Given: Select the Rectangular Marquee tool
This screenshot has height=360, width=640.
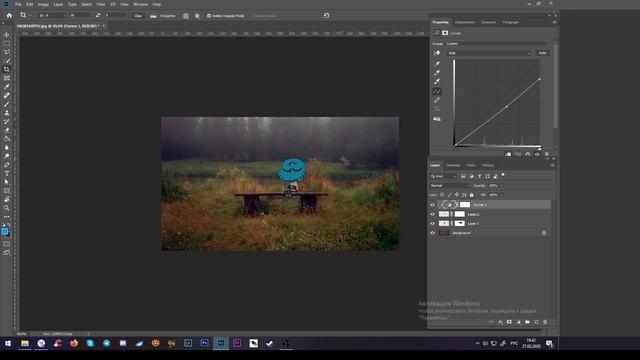Looking at the screenshot, I should [x=7, y=43].
